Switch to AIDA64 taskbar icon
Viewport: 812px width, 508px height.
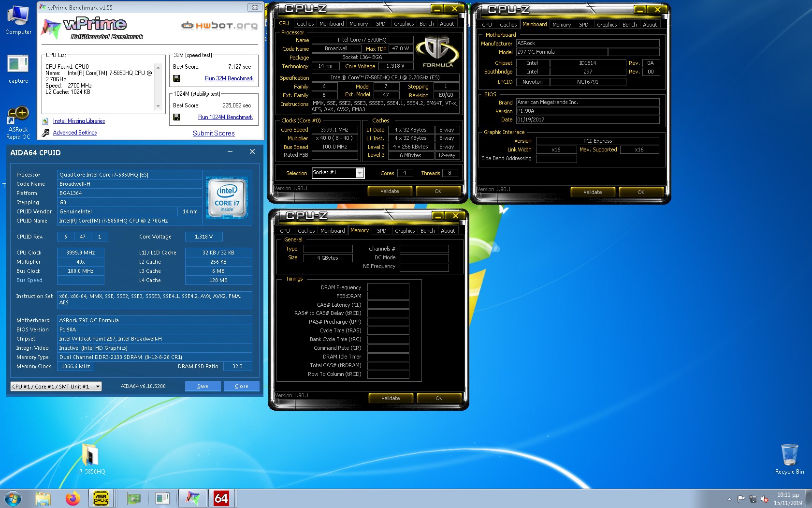point(221,498)
